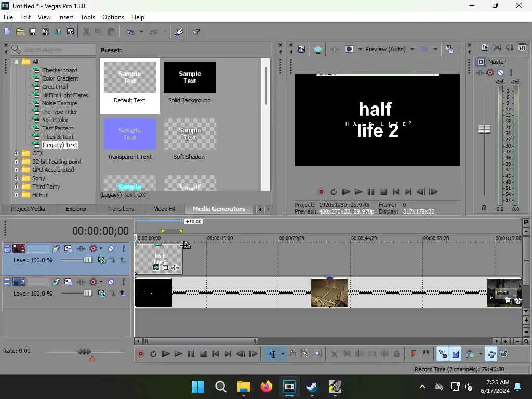The height and width of the screenshot is (399, 532).
Task: Open the Options menu
Action: coord(113,17)
